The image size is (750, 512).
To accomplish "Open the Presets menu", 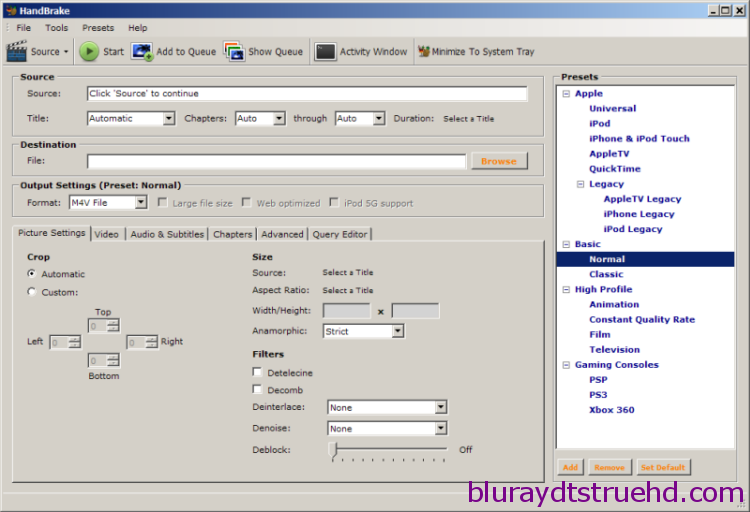I will click(x=98, y=28).
